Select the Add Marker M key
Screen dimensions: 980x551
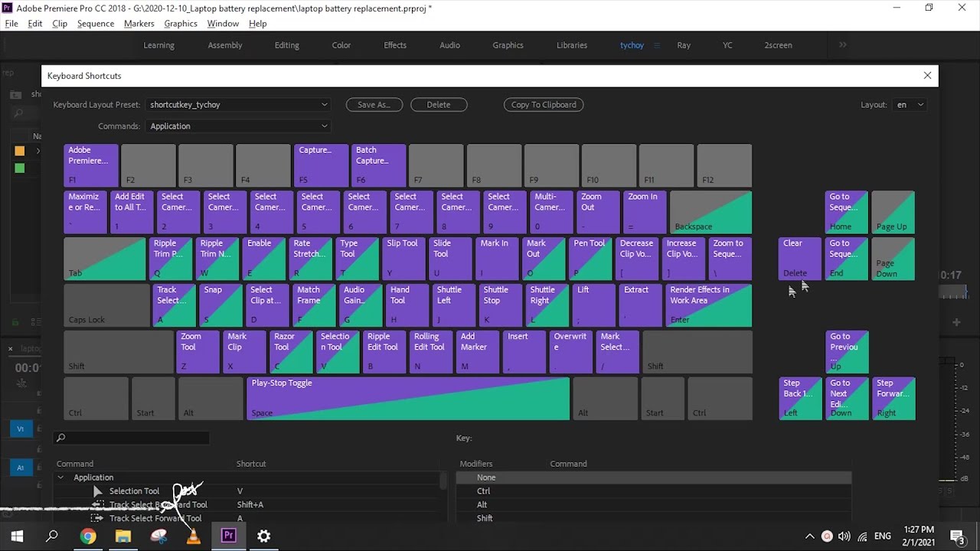point(478,352)
